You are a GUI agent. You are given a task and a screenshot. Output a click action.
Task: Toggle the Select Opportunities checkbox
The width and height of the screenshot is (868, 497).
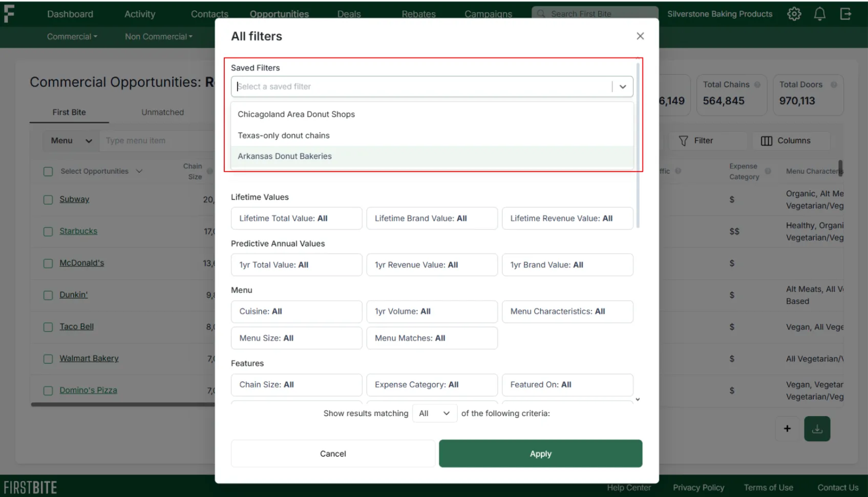(48, 172)
